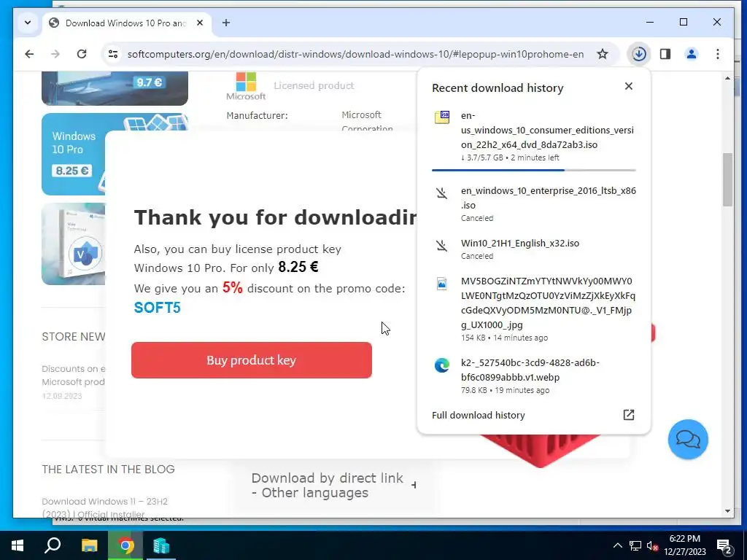Click the muted volume tray icon

click(x=652, y=545)
